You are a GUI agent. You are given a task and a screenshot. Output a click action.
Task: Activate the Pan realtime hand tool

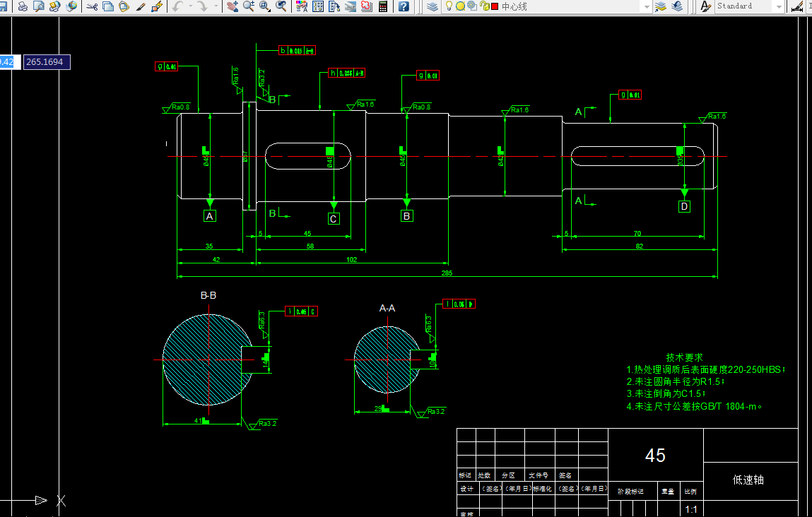tap(233, 6)
